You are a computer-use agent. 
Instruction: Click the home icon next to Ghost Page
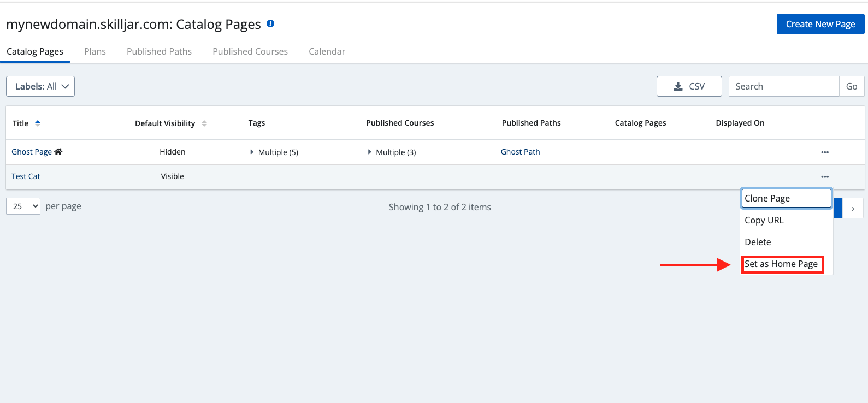coord(58,152)
